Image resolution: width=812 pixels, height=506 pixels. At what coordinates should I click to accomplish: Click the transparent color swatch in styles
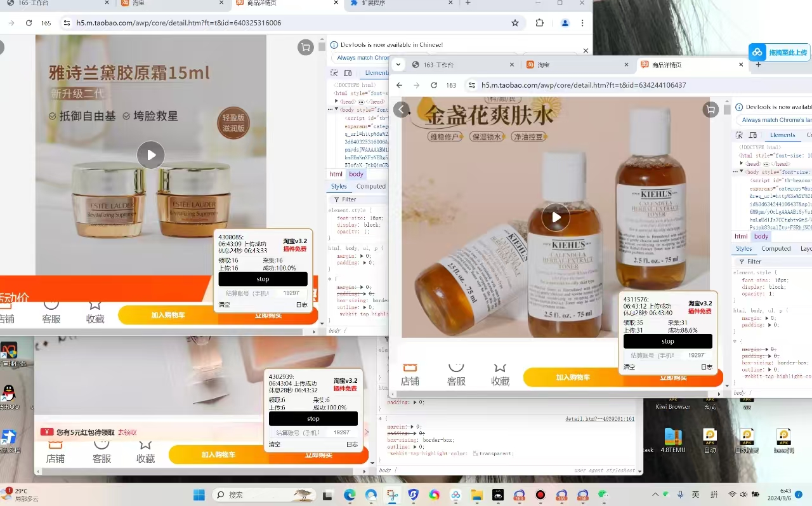tap(475, 453)
